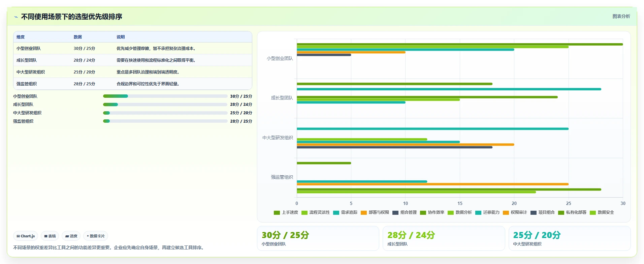Click description 合规边界和可控性优先于界面轻量
The image size is (644, 264).
pos(148,84)
